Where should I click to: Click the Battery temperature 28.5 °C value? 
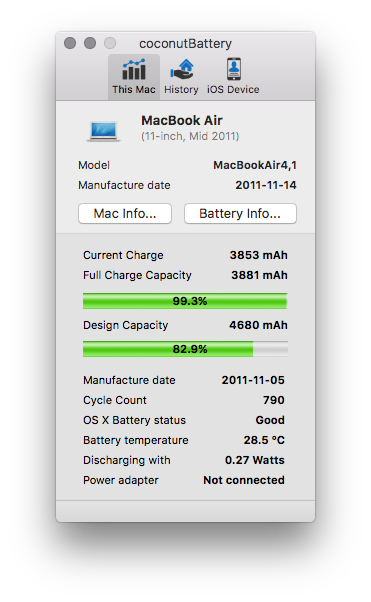point(264,440)
